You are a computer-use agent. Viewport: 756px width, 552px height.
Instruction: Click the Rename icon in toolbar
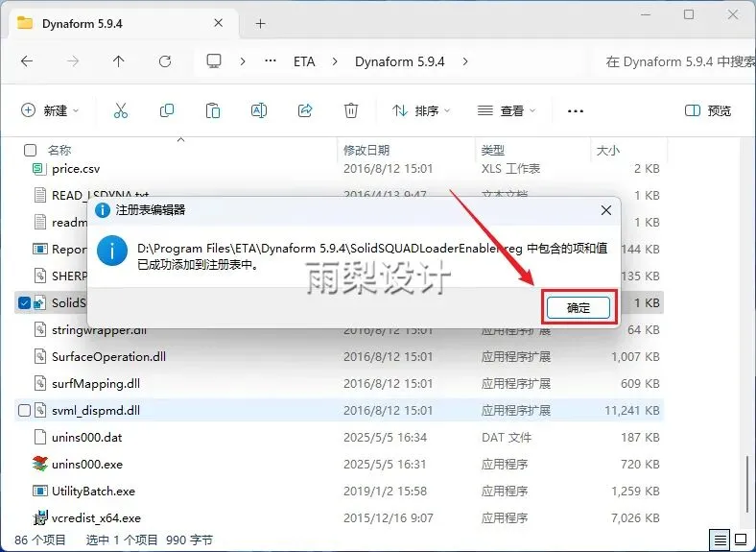(x=259, y=110)
